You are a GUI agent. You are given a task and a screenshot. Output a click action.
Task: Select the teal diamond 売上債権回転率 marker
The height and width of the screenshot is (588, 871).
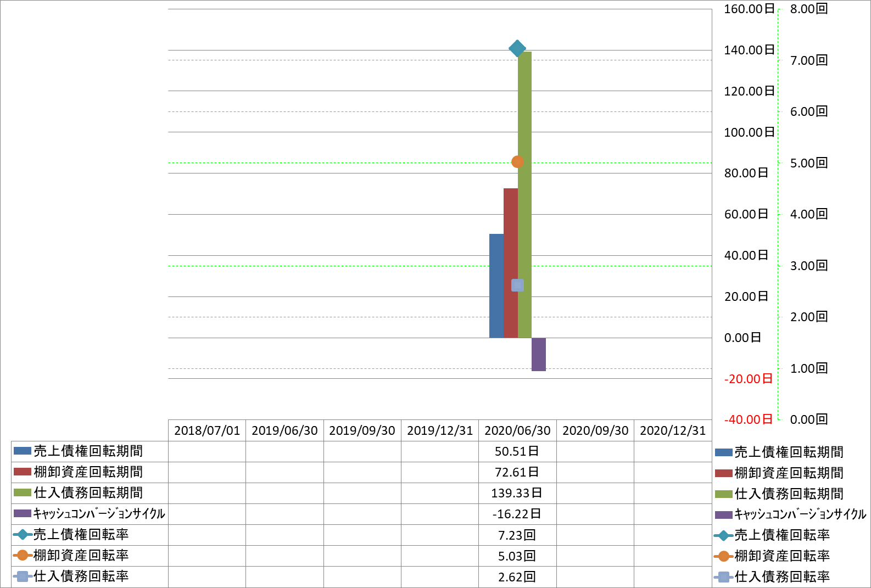pos(517,48)
